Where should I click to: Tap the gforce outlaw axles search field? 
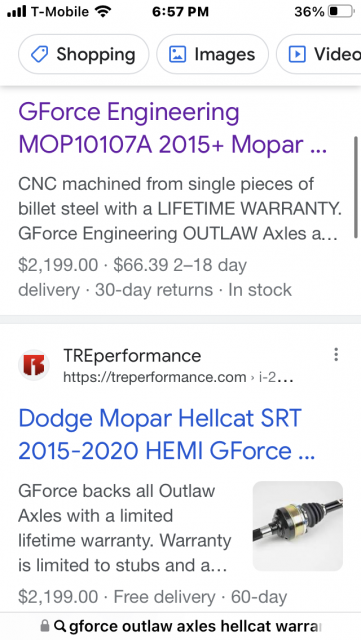(x=180, y=626)
